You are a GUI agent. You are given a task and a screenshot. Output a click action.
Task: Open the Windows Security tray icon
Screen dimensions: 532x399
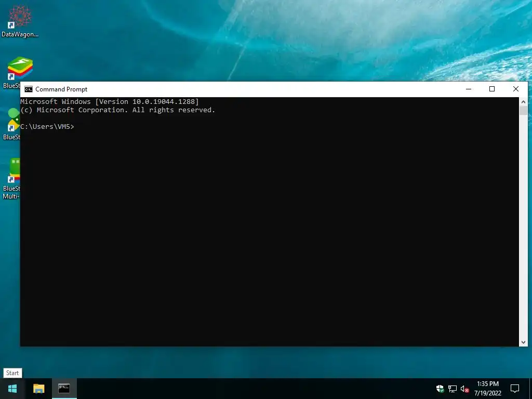[x=440, y=389]
